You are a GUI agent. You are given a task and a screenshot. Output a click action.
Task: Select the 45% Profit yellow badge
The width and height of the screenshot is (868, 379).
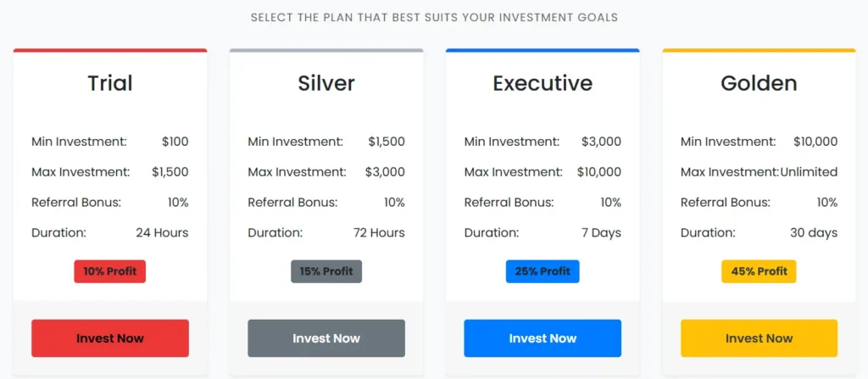click(x=759, y=271)
